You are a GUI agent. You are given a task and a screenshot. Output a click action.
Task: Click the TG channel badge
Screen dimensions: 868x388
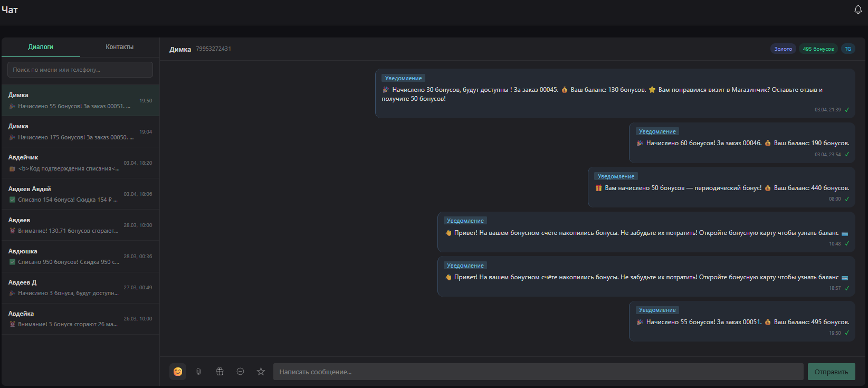click(x=847, y=49)
